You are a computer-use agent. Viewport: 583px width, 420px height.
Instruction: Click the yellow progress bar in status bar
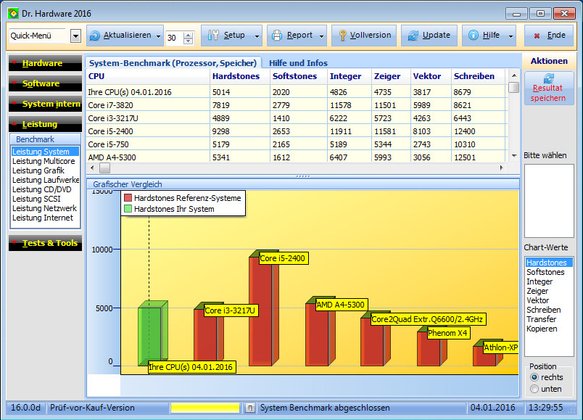click(205, 408)
